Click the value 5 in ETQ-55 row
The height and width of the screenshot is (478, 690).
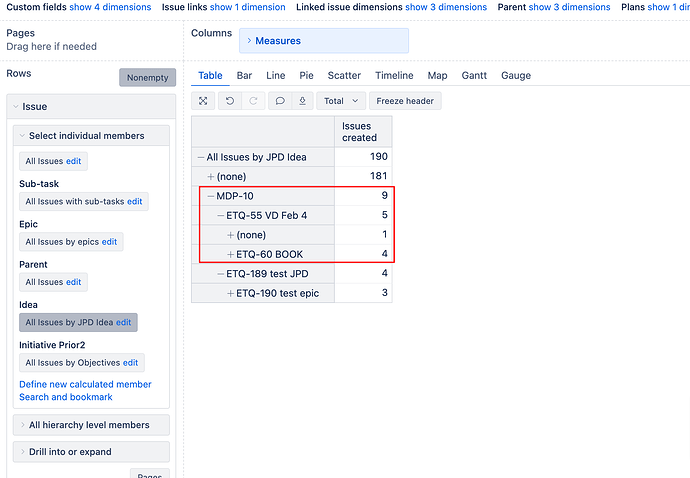[x=363, y=215]
